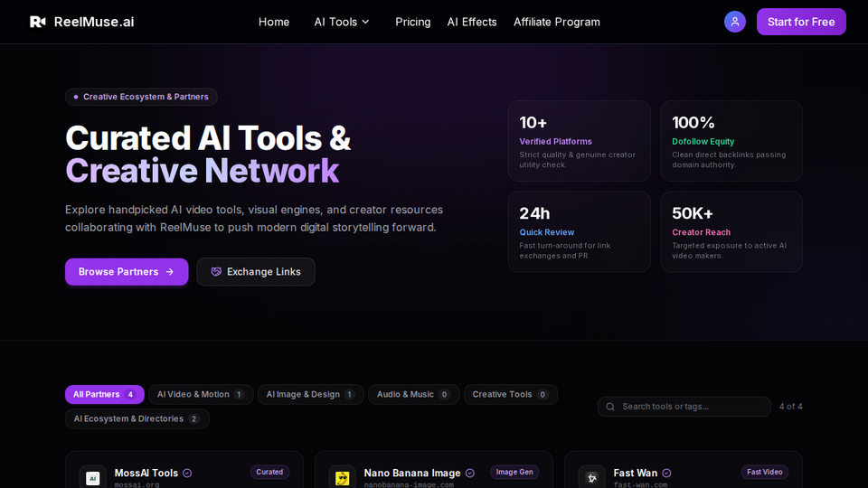The height and width of the screenshot is (488, 868).
Task: Open the user account avatar icon
Action: [x=734, y=22]
